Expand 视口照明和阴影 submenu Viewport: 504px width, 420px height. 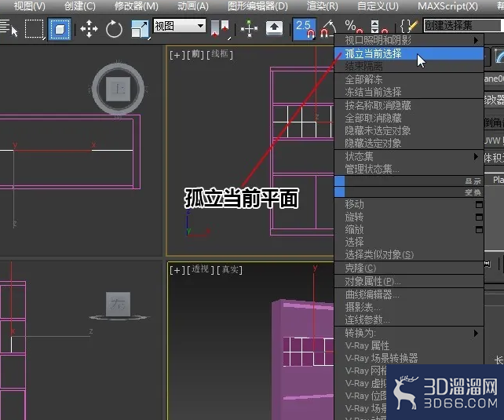coord(409,40)
